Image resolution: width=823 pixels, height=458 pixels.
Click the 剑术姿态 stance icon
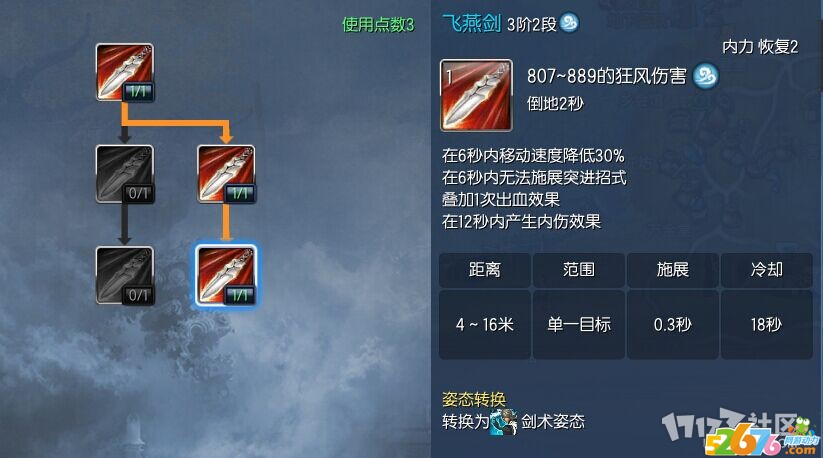click(503, 422)
